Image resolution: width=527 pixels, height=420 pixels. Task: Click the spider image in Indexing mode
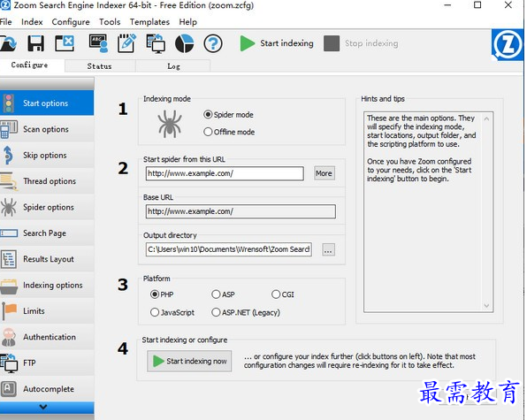click(170, 124)
